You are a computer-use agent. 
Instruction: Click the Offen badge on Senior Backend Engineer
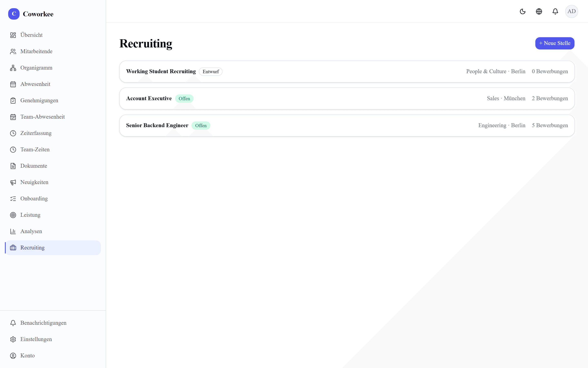click(201, 126)
